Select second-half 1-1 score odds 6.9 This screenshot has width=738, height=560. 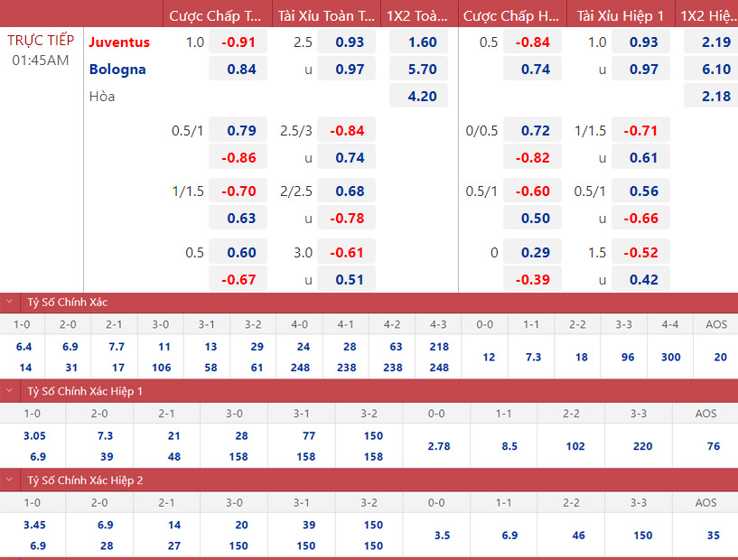(x=509, y=535)
